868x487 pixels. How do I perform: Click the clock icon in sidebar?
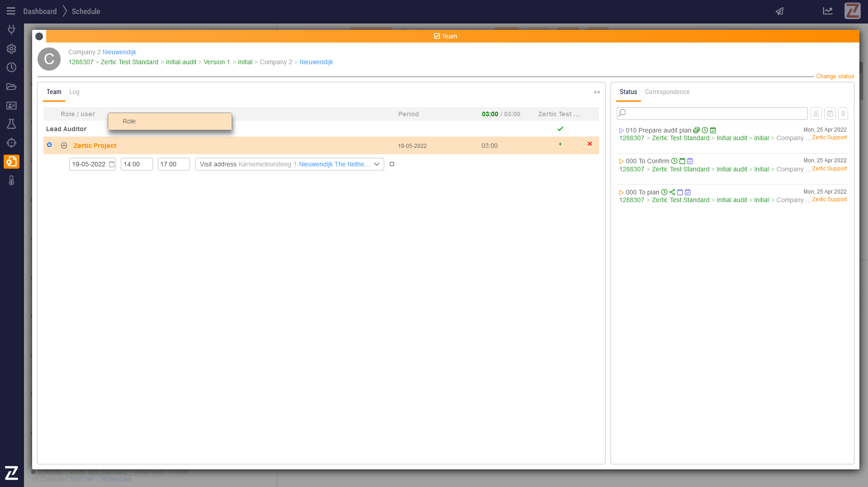[11, 67]
